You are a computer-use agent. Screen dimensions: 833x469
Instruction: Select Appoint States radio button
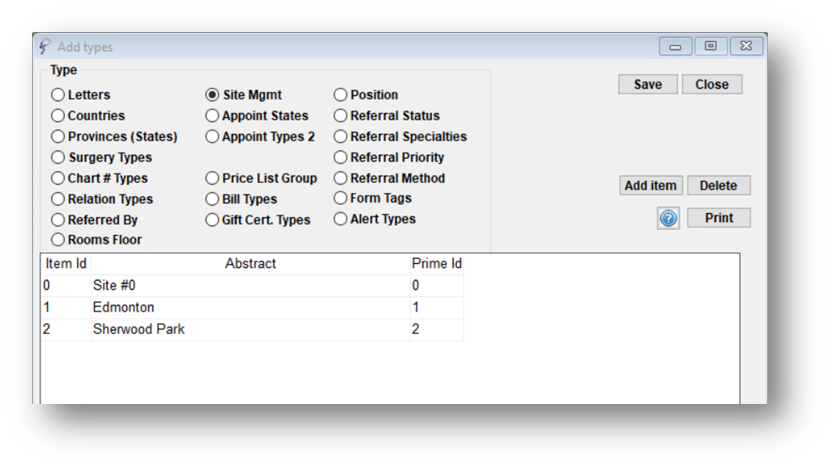tap(212, 116)
